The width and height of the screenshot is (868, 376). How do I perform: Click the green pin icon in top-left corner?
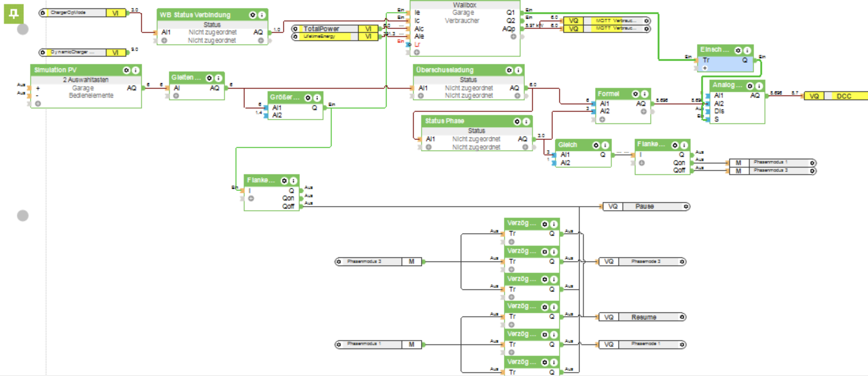click(13, 14)
